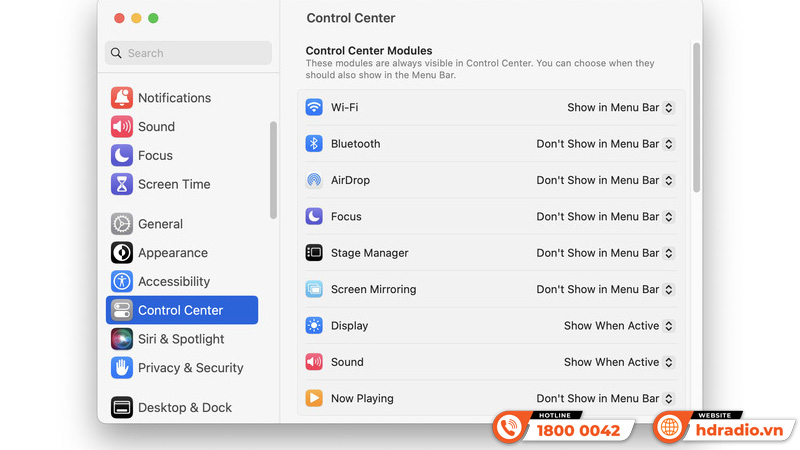The height and width of the screenshot is (450, 800).
Task: Switch to the General settings pane
Action: 160,224
